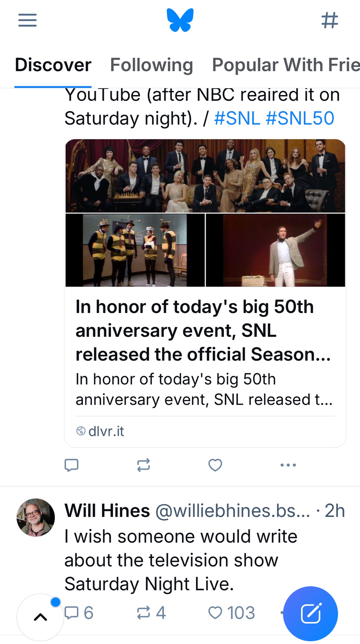
Task: Like Will Hines' post
Action: pos(215,612)
